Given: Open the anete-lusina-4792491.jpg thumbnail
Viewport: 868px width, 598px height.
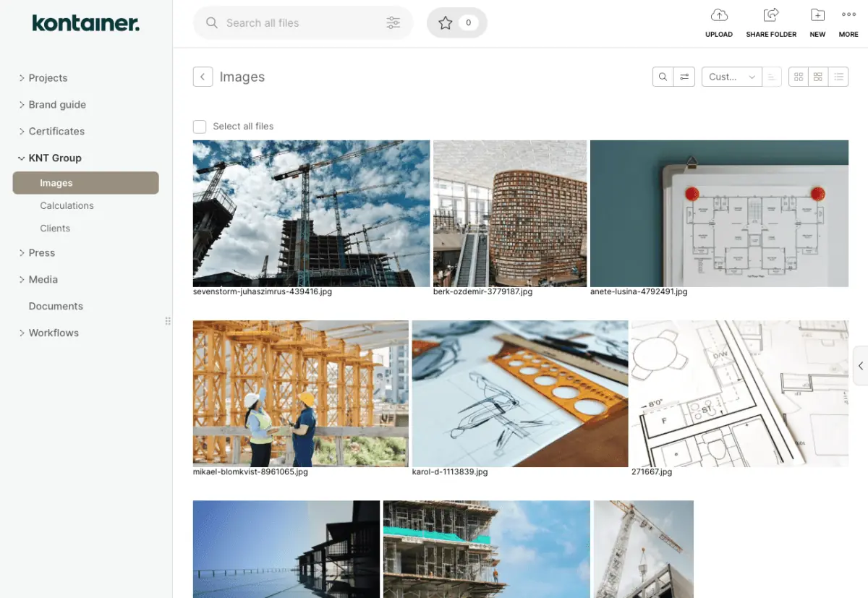Looking at the screenshot, I should coord(718,213).
